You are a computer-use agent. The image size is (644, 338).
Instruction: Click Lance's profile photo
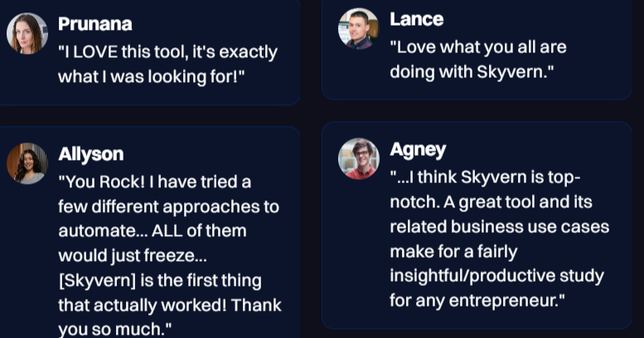[358, 28]
